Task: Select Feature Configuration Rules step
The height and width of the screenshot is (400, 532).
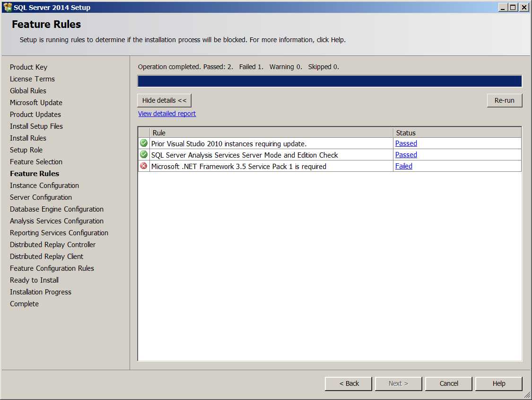Action: [x=52, y=268]
